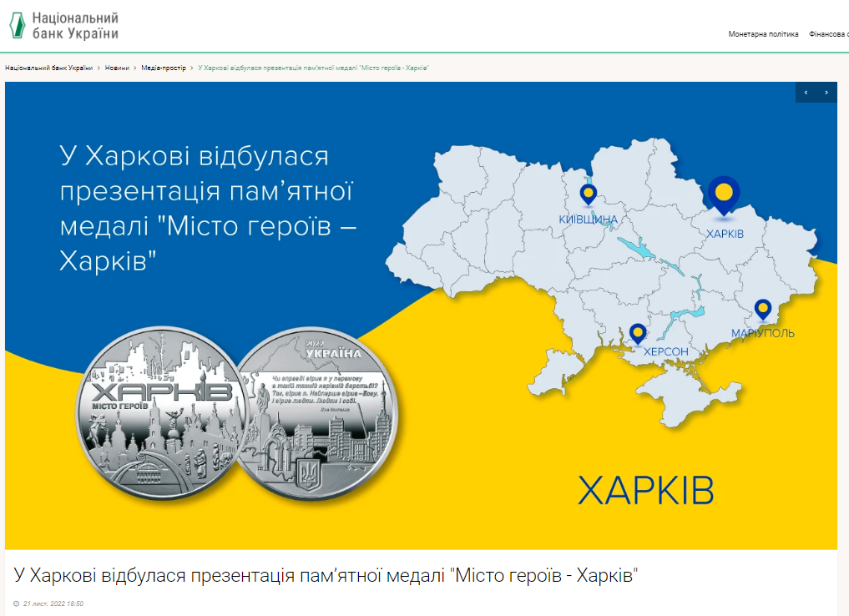Open the Монетарна політика menu

763,34
